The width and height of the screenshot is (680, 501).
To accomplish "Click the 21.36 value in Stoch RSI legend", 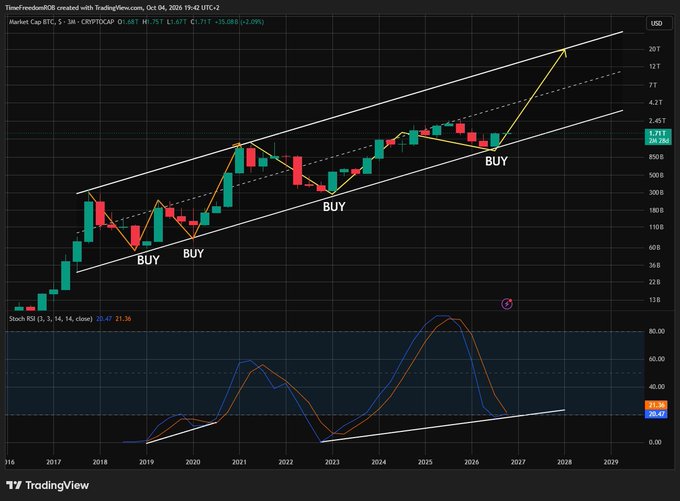I will coord(123,319).
